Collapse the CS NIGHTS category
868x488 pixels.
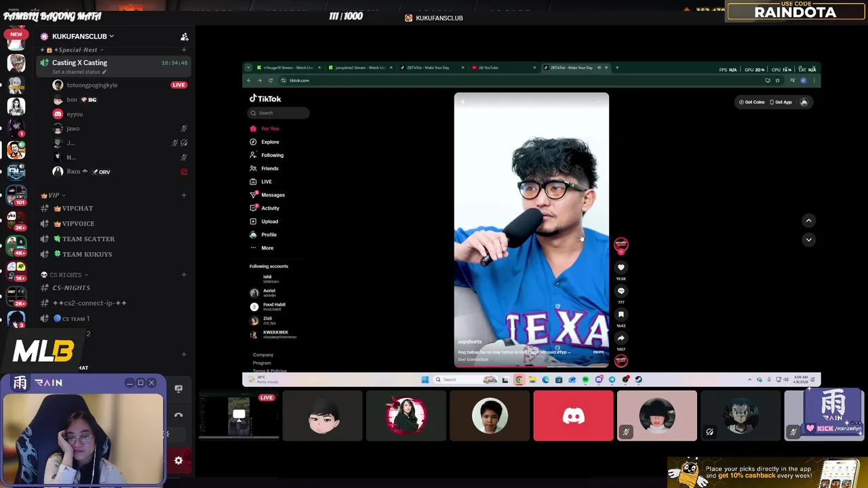[x=64, y=274]
